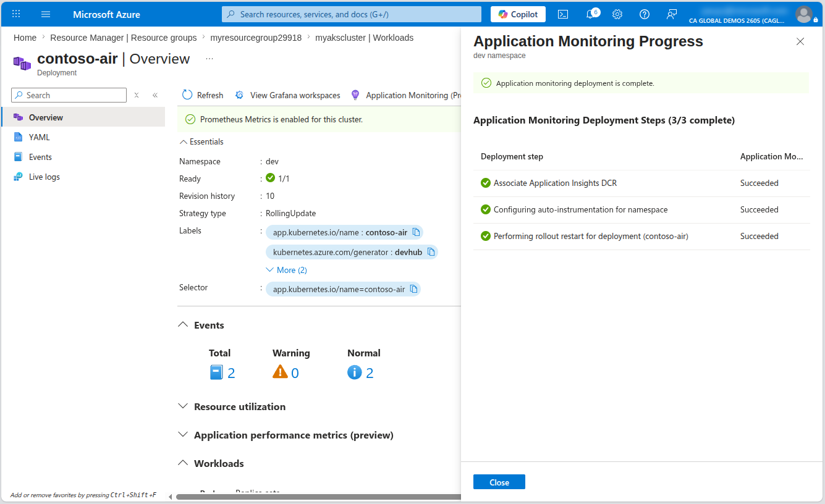Viewport: 825px width, 504px height.
Task: Focus the sidebar Search field
Action: [x=69, y=95]
